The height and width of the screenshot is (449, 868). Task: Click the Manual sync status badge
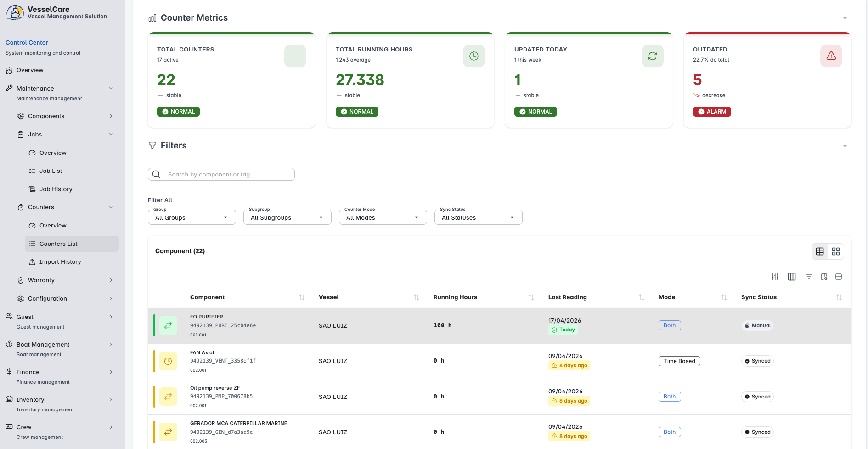click(x=757, y=325)
